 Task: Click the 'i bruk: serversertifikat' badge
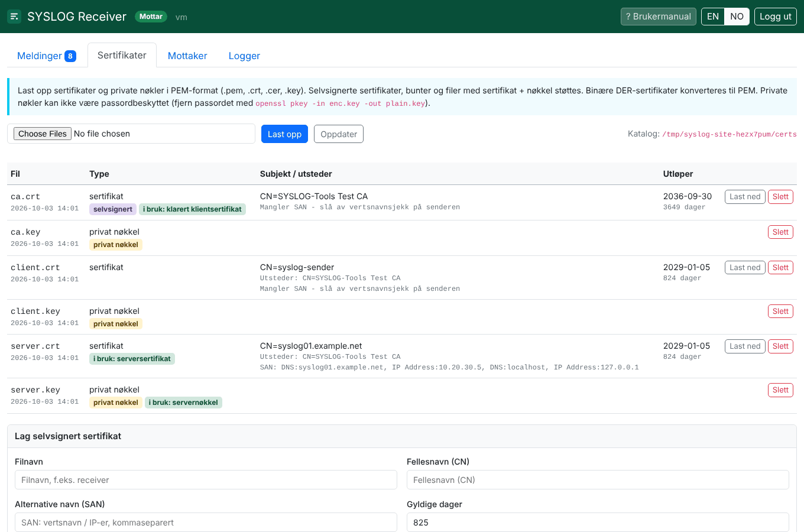click(x=132, y=359)
